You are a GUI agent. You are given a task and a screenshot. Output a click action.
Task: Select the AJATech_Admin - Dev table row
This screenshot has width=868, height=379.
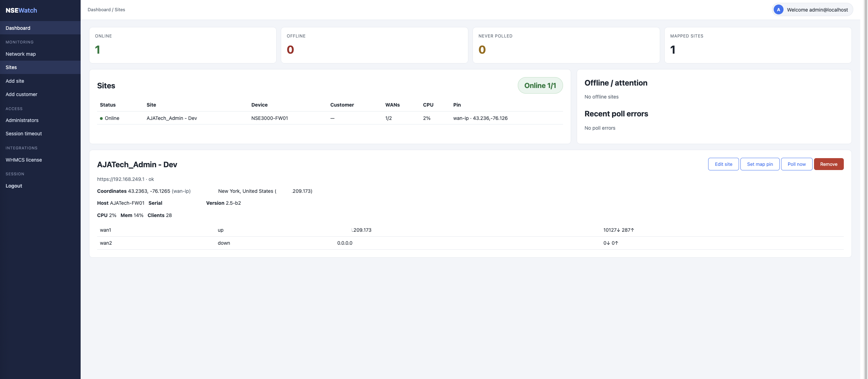[330, 118]
